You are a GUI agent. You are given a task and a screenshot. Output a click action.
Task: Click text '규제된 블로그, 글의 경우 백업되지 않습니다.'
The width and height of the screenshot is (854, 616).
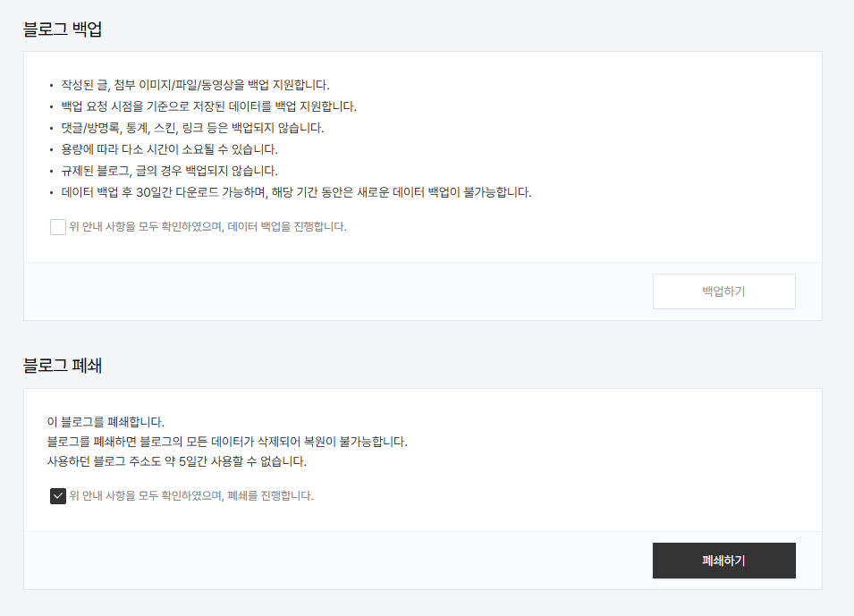[x=169, y=171]
